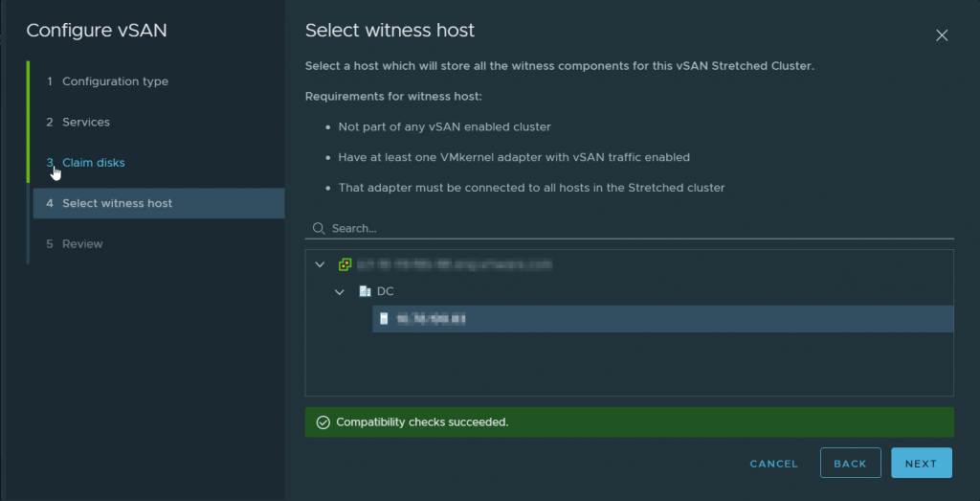Screen dimensions: 980x501
Task: Select step 4 Select witness host
Action: click(x=117, y=203)
